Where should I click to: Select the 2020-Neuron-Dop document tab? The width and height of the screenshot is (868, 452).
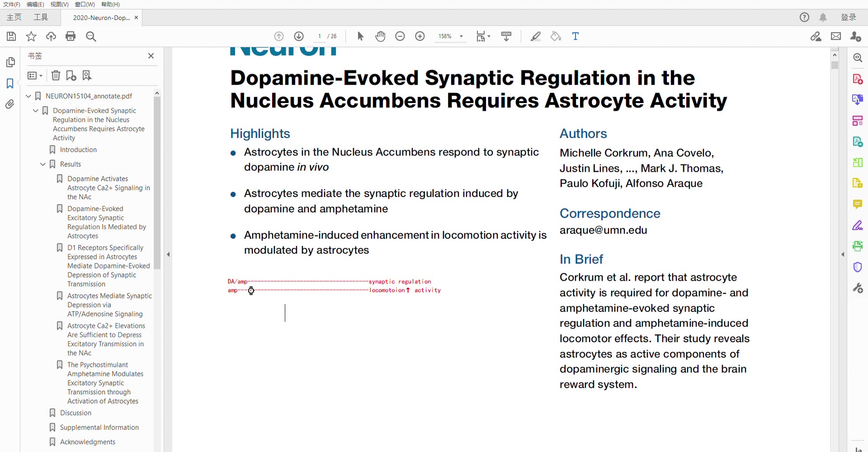101,18
